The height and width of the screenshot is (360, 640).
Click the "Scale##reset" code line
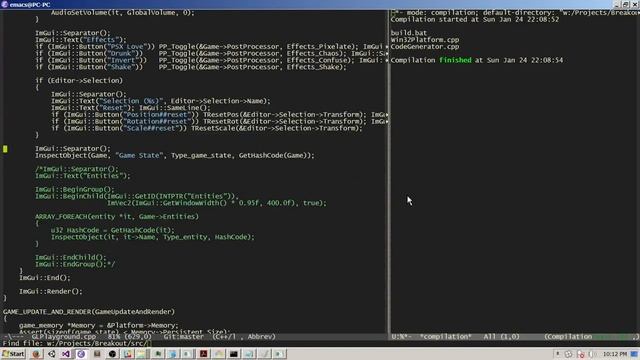(x=207, y=128)
